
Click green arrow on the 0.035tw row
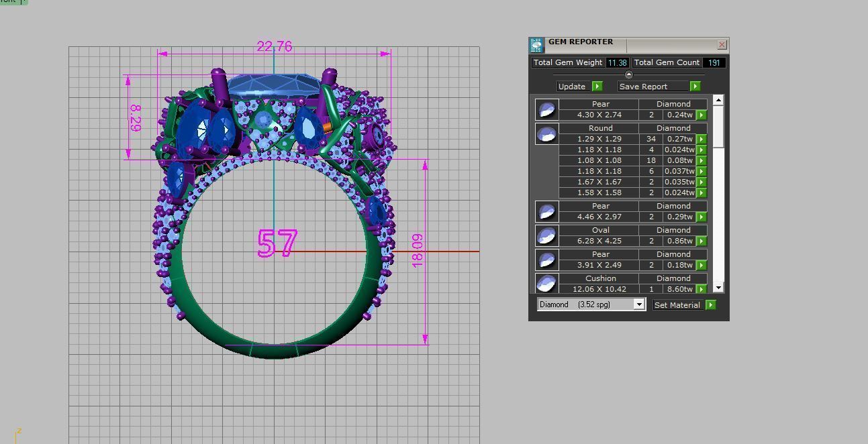(702, 182)
